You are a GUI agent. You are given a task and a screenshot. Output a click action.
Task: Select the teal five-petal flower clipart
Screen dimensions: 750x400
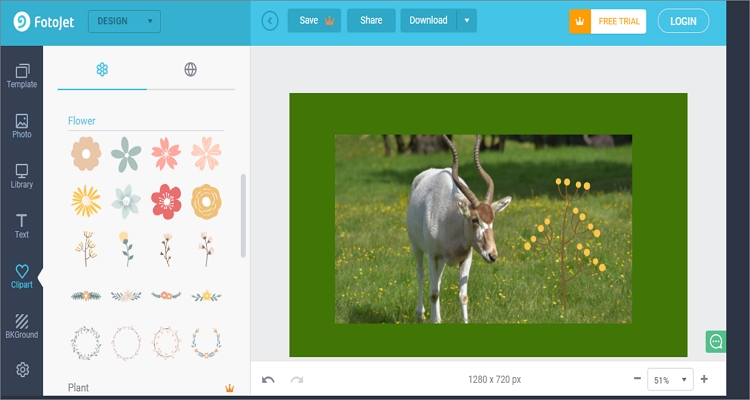126,154
